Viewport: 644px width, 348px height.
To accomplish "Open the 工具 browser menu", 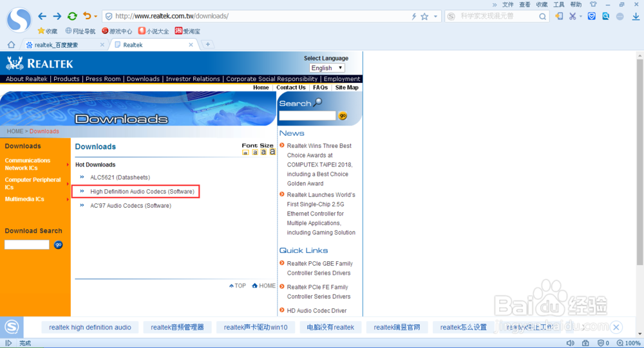I will (x=558, y=5).
